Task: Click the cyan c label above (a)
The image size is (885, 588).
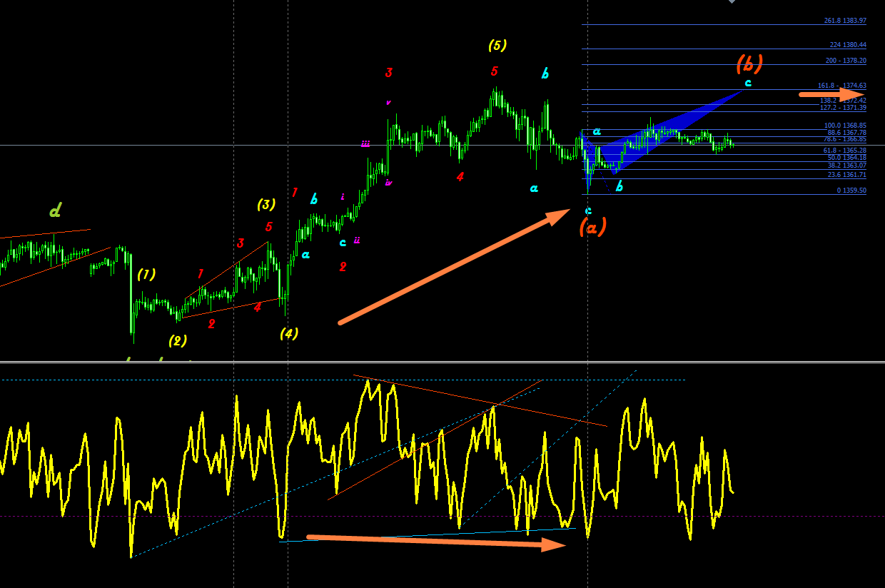Action: pyautogui.click(x=588, y=211)
